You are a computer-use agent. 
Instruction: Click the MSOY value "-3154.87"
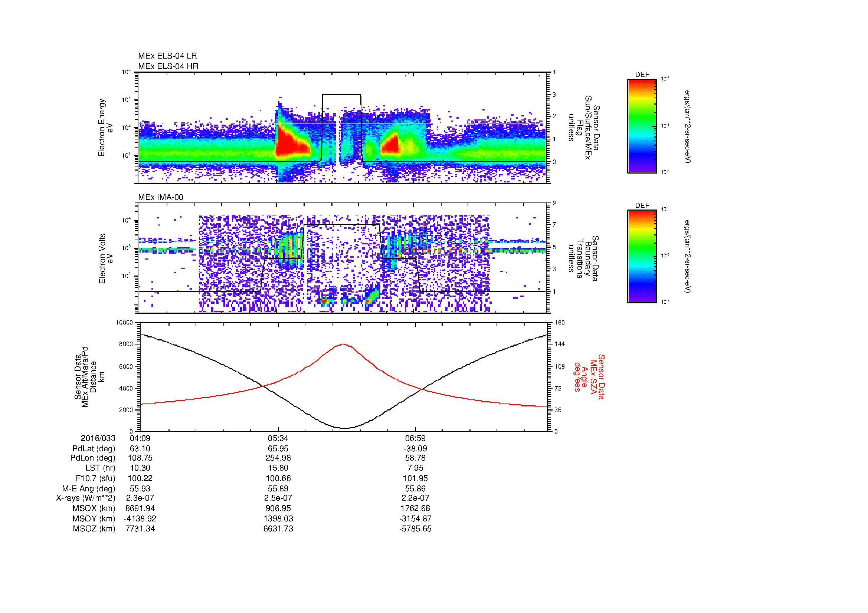pos(416,518)
